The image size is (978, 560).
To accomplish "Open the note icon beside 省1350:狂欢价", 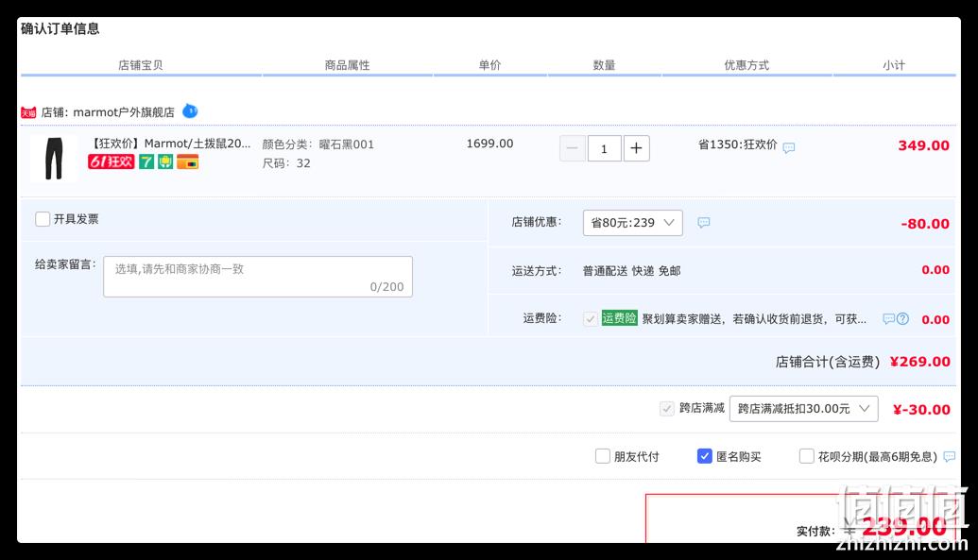I will (x=789, y=148).
